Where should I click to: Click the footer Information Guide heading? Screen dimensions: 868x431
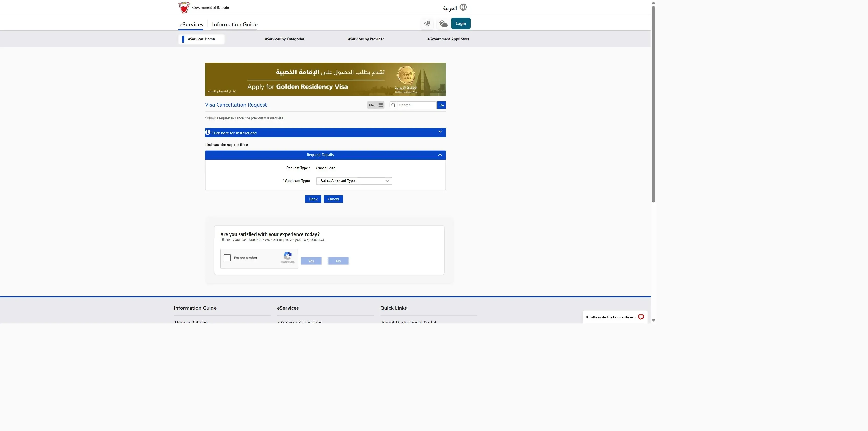(x=195, y=308)
